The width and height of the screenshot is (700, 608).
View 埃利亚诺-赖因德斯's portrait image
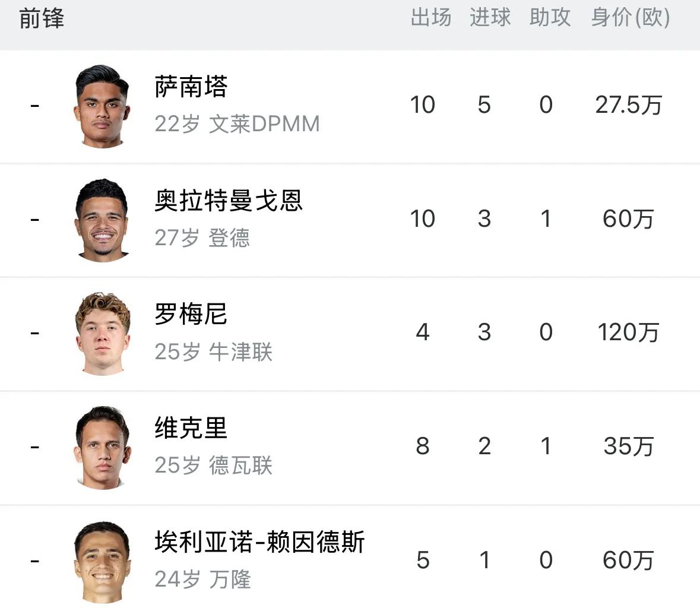point(102,561)
